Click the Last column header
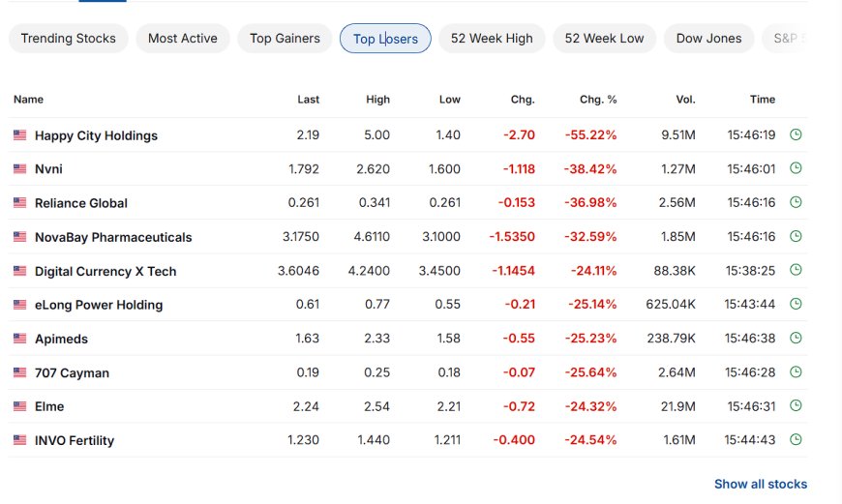842x504 pixels. [308, 100]
